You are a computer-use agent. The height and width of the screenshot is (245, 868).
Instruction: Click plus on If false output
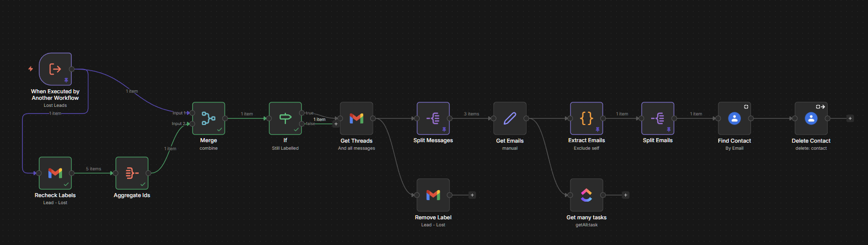336,124
